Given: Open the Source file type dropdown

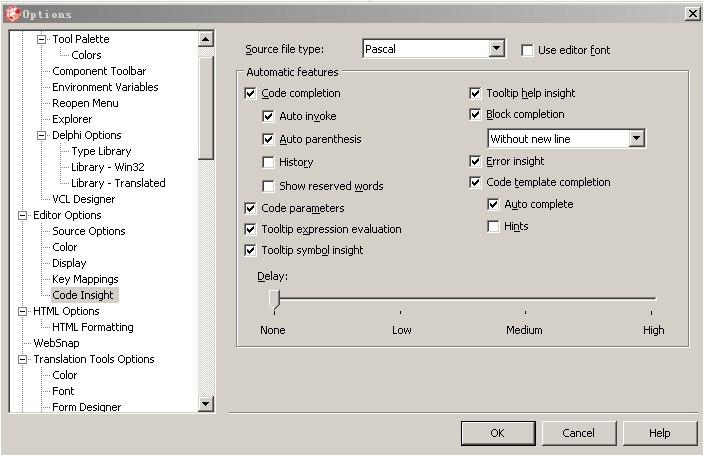Looking at the screenshot, I should tap(497, 49).
